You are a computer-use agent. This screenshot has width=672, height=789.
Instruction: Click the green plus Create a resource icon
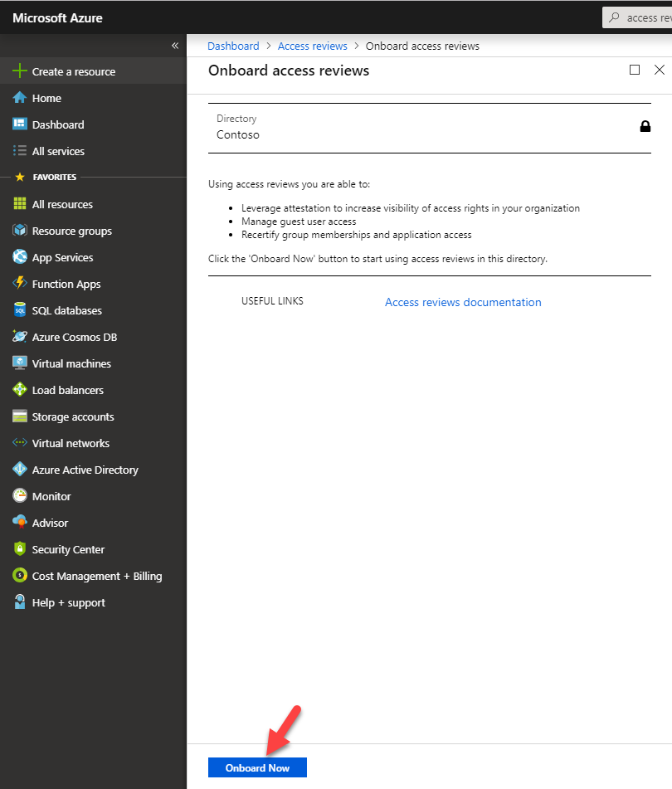(20, 71)
